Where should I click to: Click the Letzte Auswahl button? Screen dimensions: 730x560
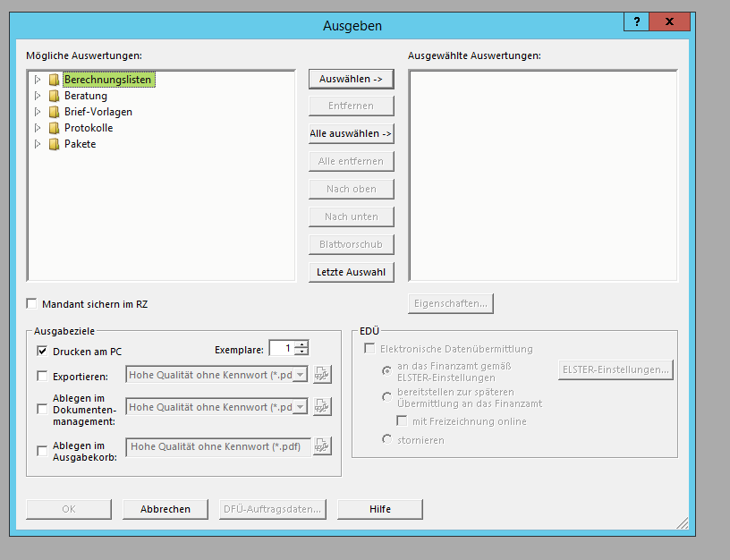click(351, 272)
